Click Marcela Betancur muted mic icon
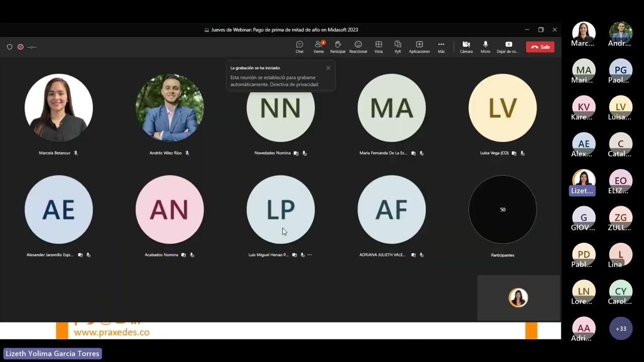Screen dimensions: 644x362 (76, 153)
